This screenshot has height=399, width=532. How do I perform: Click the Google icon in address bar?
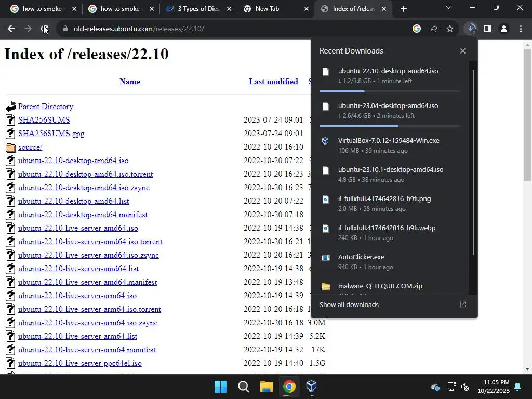coord(417,29)
